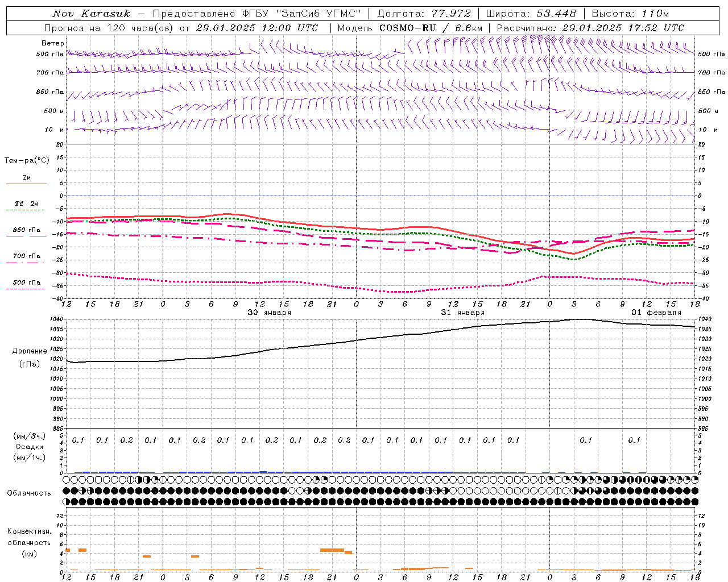Viewport: 728px width, 582px height.
Task: Click the 'Модель COSMO-RU / 6.6км' model label
Action: (409, 28)
